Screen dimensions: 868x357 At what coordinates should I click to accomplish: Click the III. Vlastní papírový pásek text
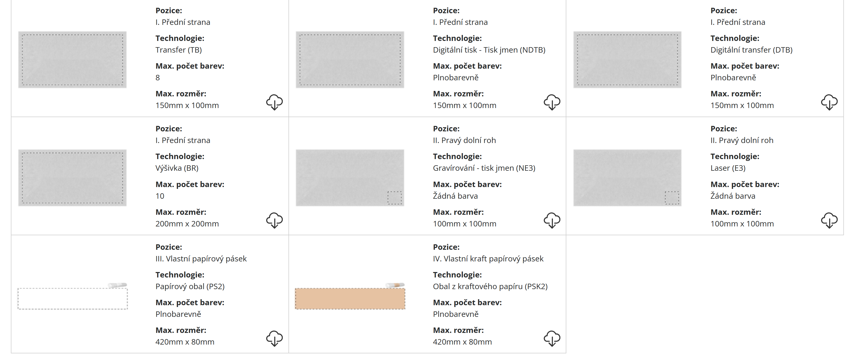(201, 259)
